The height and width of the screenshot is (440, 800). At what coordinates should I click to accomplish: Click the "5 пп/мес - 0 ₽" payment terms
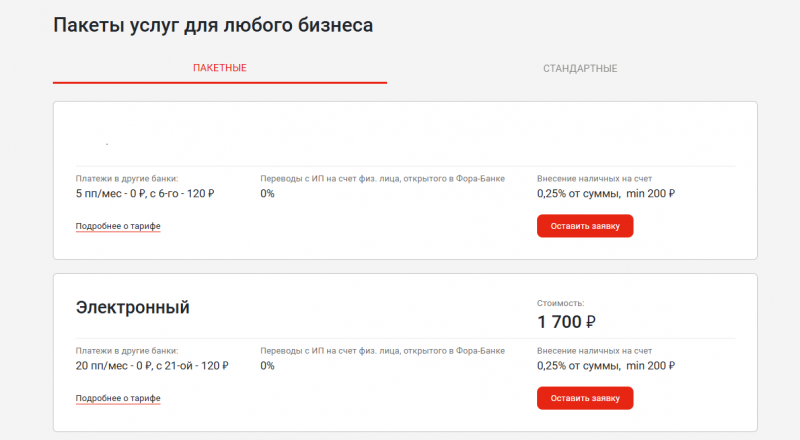[146, 193]
